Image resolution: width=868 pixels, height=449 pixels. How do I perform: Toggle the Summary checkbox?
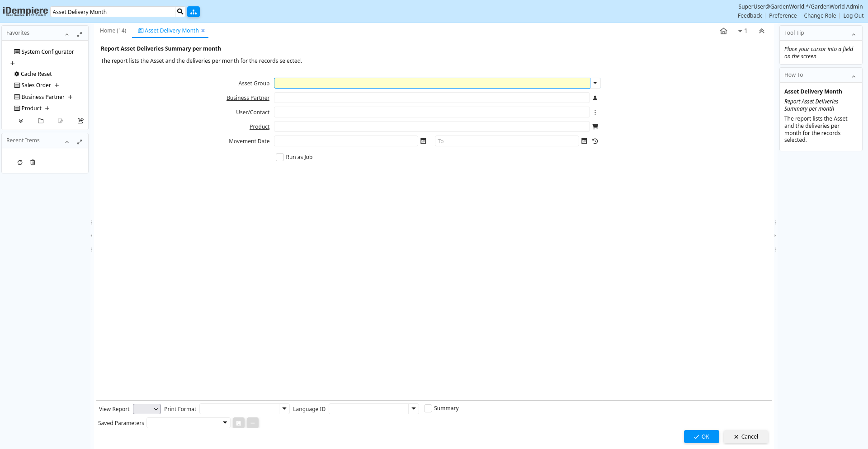428,408
